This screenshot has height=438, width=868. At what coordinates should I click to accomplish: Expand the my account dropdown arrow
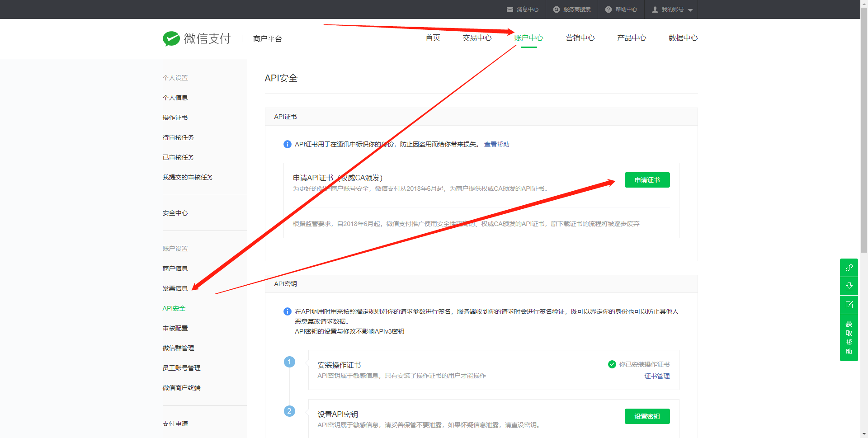point(690,10)
